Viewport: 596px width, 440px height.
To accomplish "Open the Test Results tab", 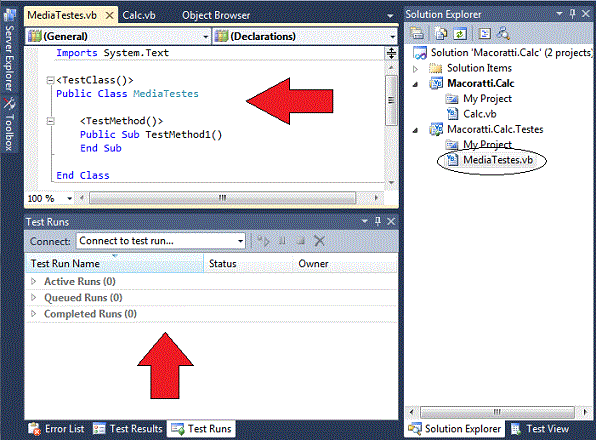I will pyautogui.click(x=128, y=429).
